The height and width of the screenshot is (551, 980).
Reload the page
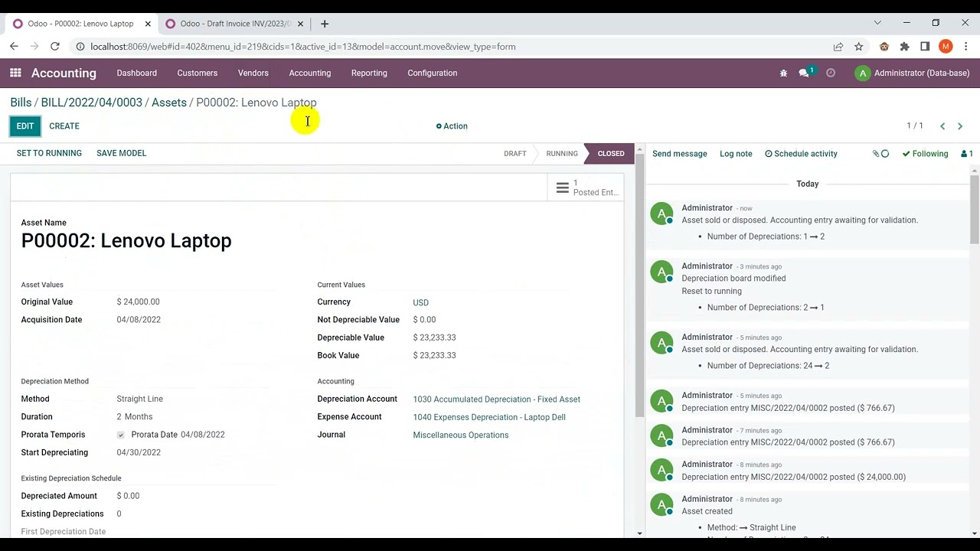click(55, 47)
